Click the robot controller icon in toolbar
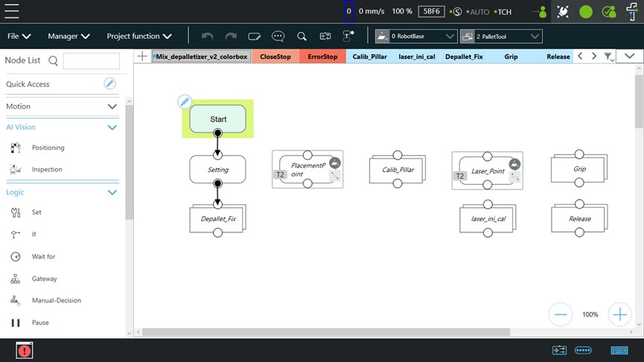The height and width of the screenshot is (362, 644). 348,36
